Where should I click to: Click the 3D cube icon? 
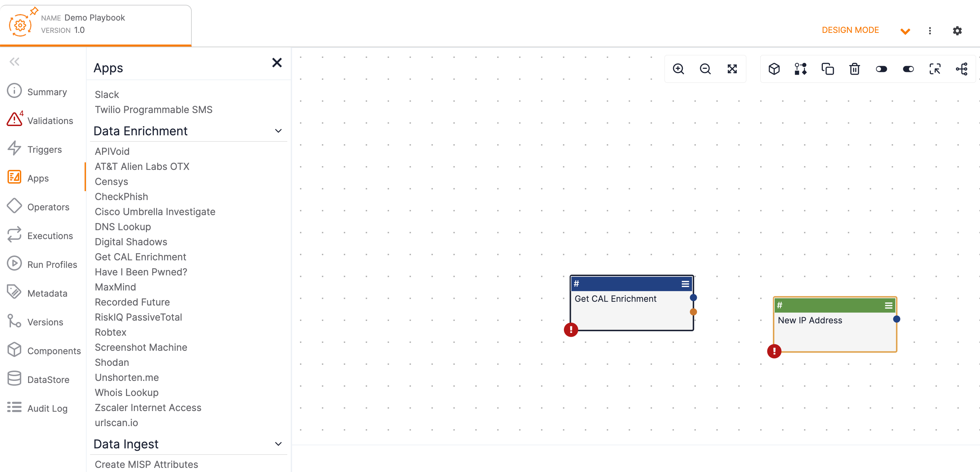point(775,69)
